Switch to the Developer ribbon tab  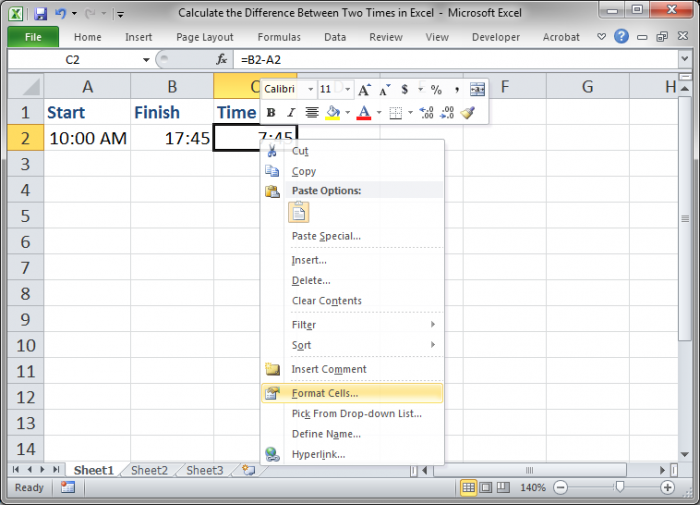[x=496, y=37]
